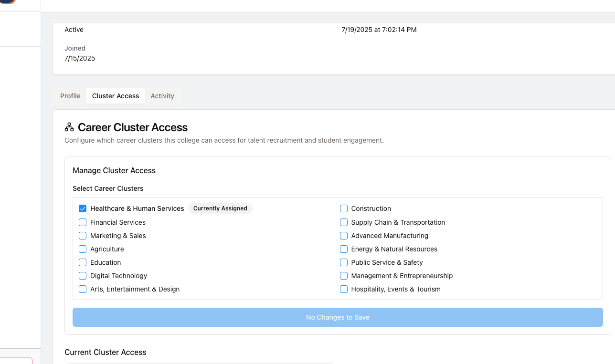
Task: Enable the Financial Services cluster checkbox
Action: coord(83,222)
